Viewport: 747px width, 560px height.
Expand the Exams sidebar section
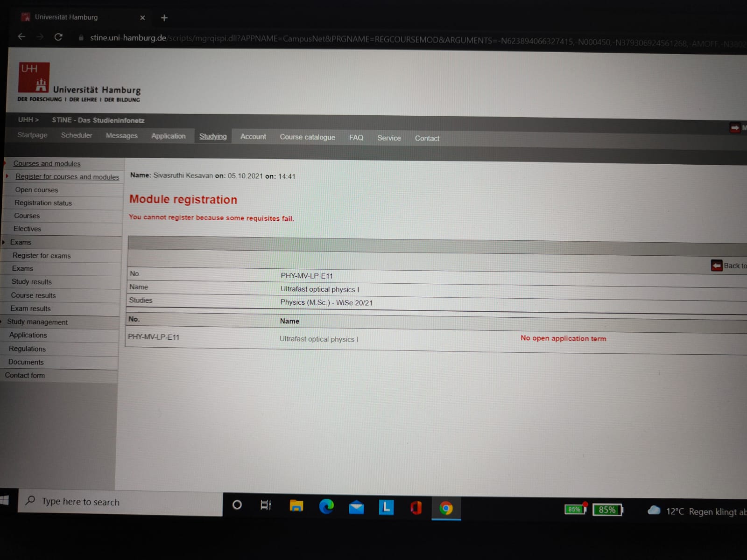pyautogui.click(x=21, y=242)
